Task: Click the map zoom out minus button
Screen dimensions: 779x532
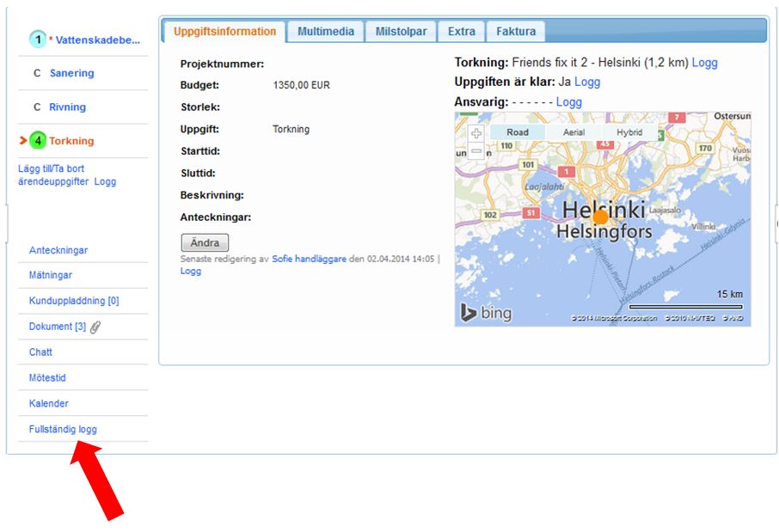Action: tap(476, 151)
